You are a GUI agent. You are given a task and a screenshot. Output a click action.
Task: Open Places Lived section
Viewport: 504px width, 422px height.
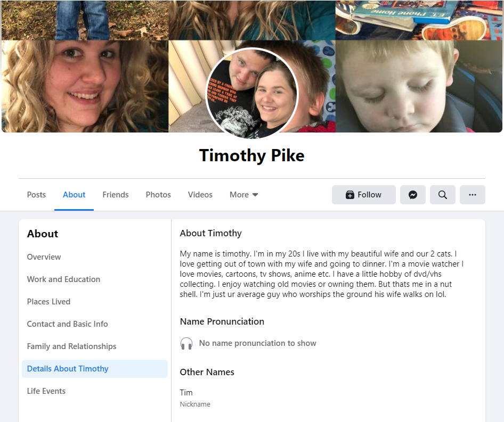[x=48, y=302]
